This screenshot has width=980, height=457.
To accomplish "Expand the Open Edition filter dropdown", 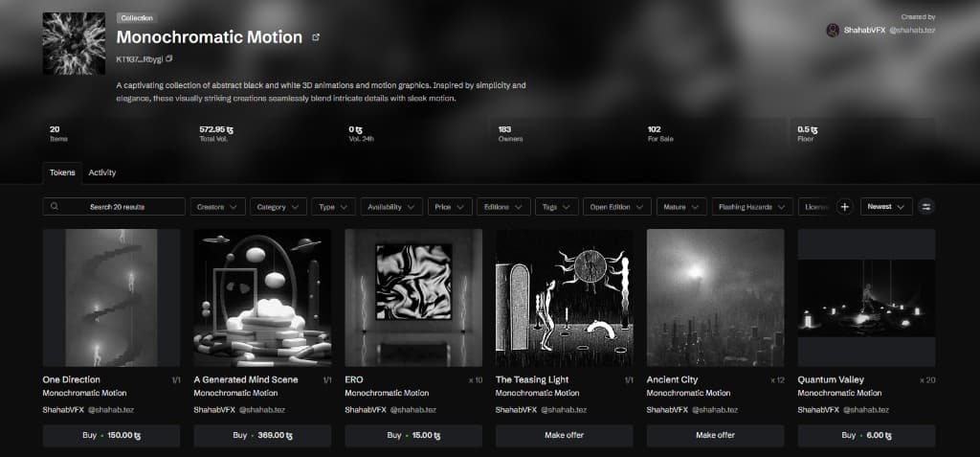I will [617, 207].
